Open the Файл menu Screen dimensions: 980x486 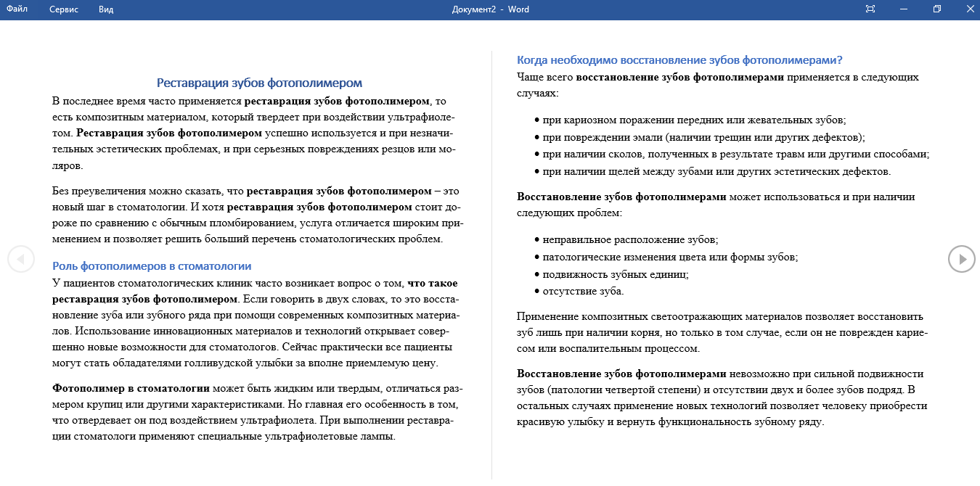17,9
